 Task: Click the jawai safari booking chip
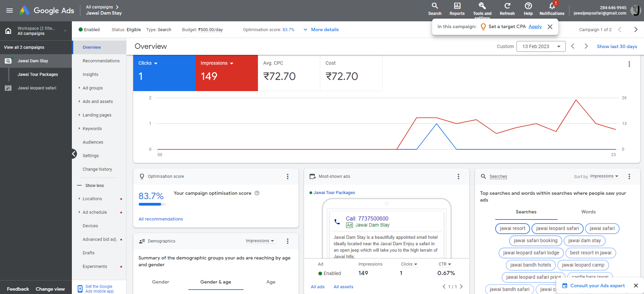click(536, 241)
